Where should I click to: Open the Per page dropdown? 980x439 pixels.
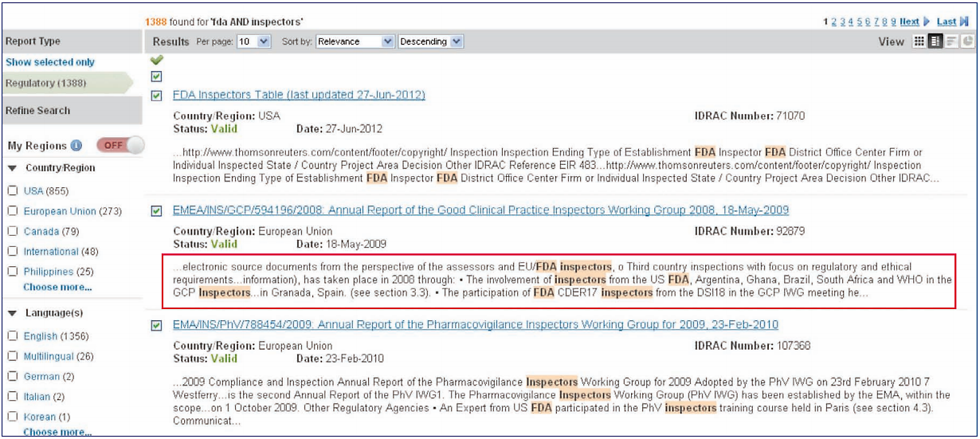pyautogui.click(x=254, y=41)
